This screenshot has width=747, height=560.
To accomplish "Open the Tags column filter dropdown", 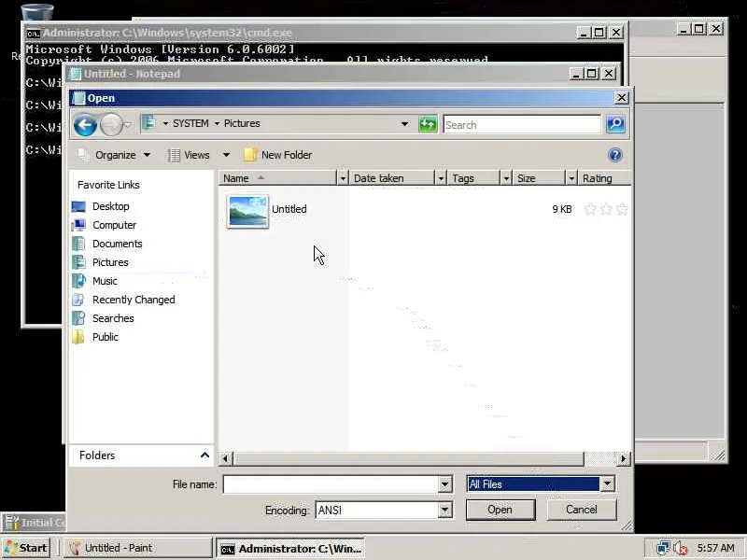I will pos(506,178).
